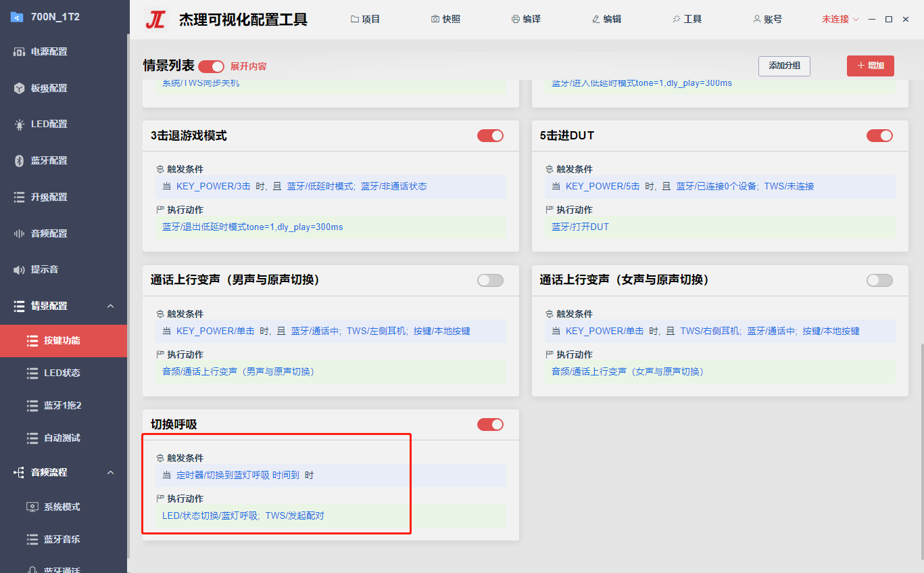Click the 板级配置 cube icon
The image size is (924, 573).
coord(20,88)
